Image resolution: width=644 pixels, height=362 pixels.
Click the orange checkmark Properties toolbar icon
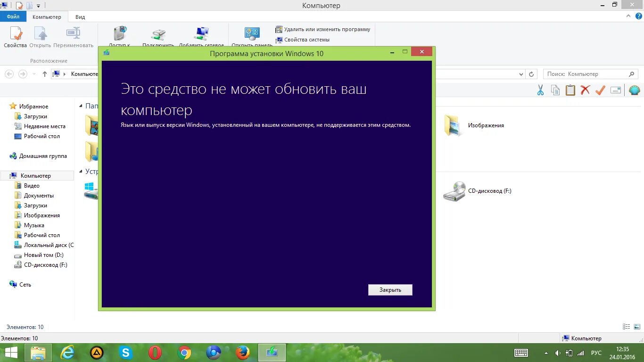[x=600, y=90]
